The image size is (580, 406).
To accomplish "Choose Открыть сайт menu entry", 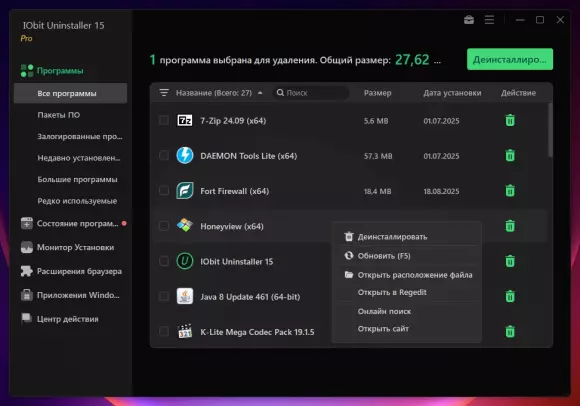I will click(407, 329).
